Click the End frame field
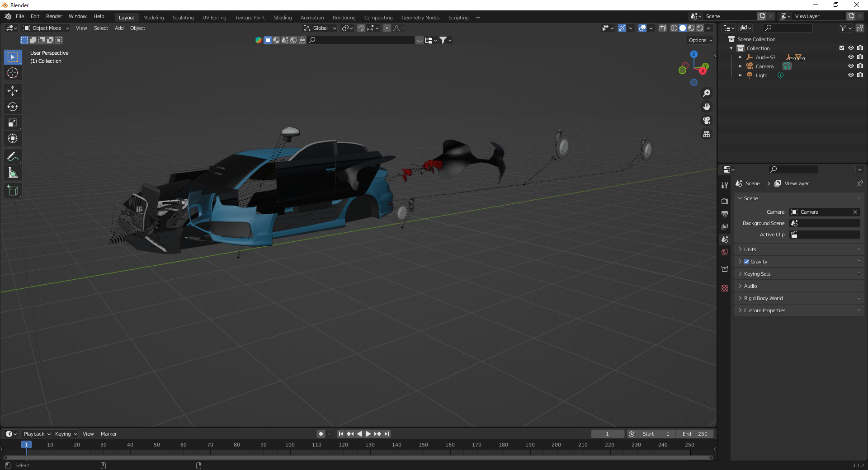 click(x=695, y=434)
